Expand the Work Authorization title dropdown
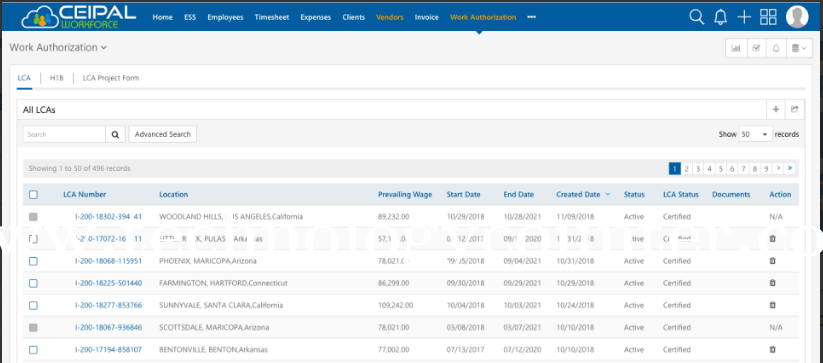The image size is (823, 363). 104,48
